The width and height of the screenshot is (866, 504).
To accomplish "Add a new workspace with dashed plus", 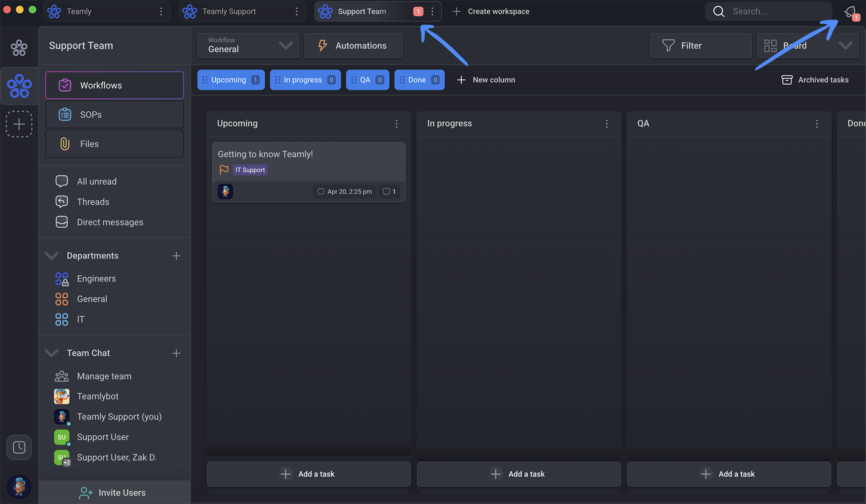I will click(19, 124).
